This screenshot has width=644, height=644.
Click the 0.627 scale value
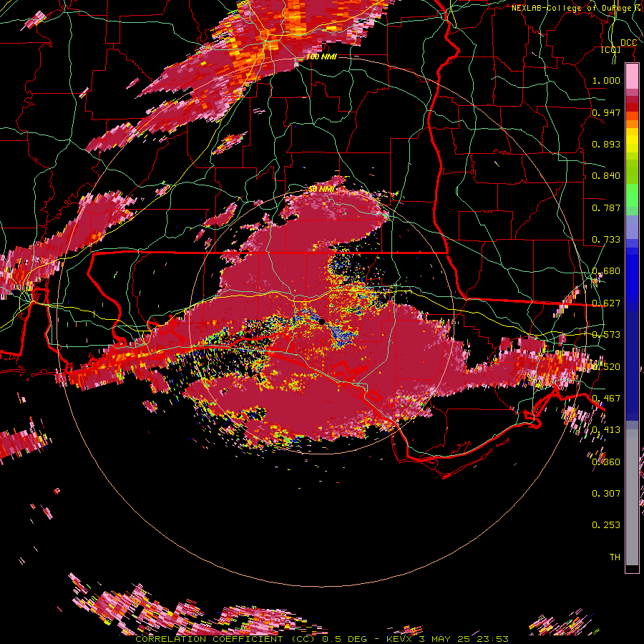[606, 303]
